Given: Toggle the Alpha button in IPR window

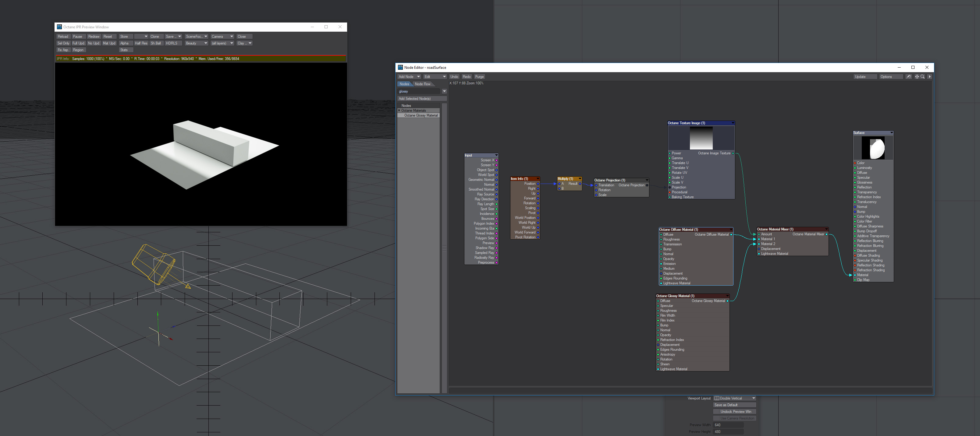Looking at the screenshot, I should tap(124, 43).
